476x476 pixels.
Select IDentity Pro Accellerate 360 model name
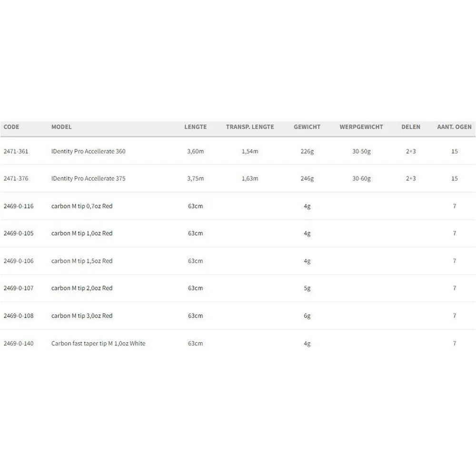point(89,151)
